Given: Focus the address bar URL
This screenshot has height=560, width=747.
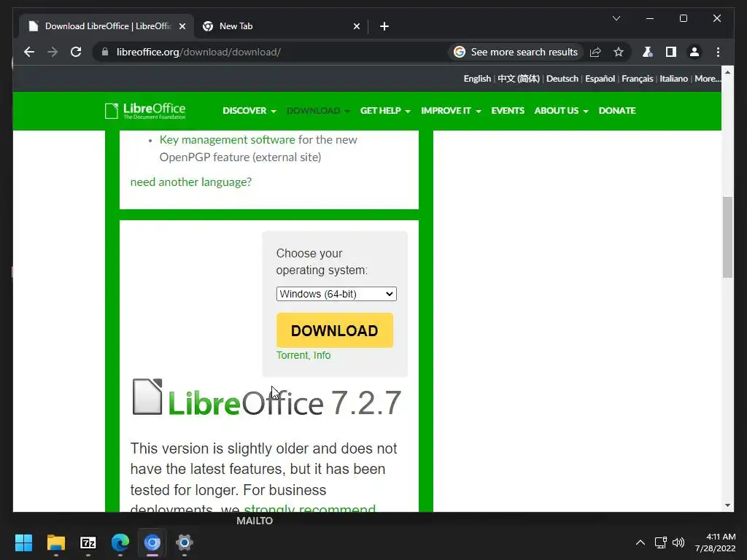Looking at the screenshot, I should [198, 52].
